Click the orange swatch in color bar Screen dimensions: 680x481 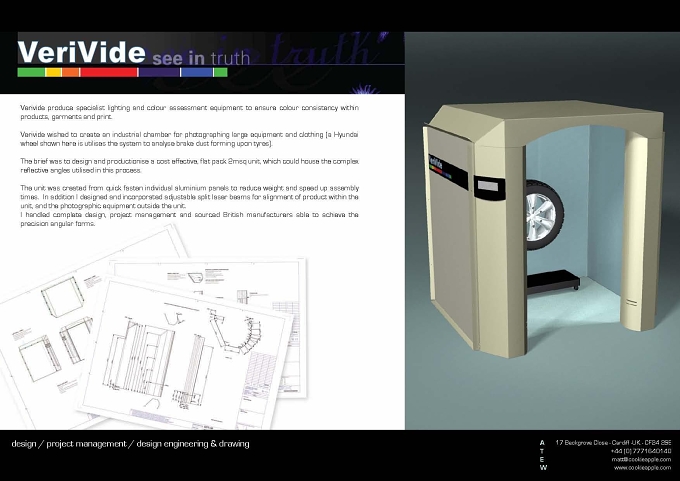click(x=71, y=72)
